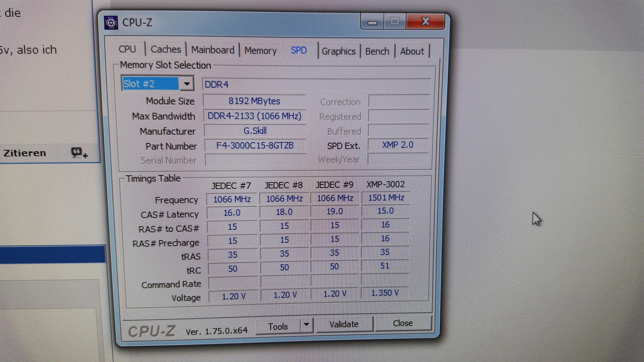Open the Caches tab
Viewport: 644px width, 362px height.
point(166,49)
